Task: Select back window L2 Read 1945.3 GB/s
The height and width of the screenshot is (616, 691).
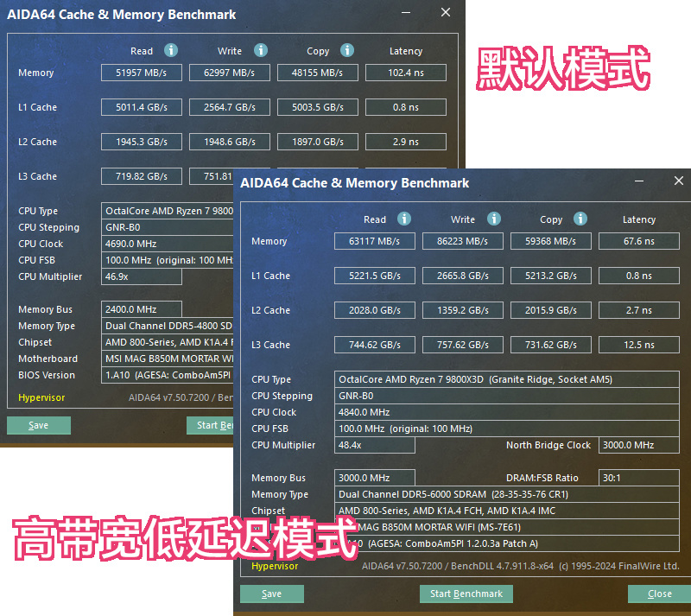Action: (142, 142)
